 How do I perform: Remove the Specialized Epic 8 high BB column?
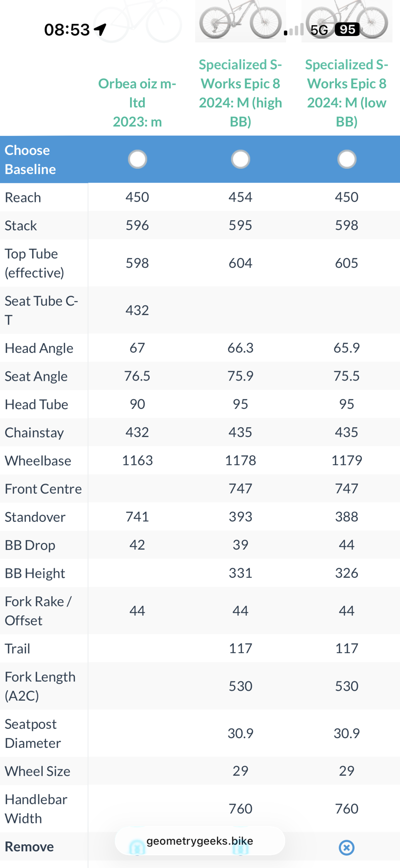click(x=241, y=847)
